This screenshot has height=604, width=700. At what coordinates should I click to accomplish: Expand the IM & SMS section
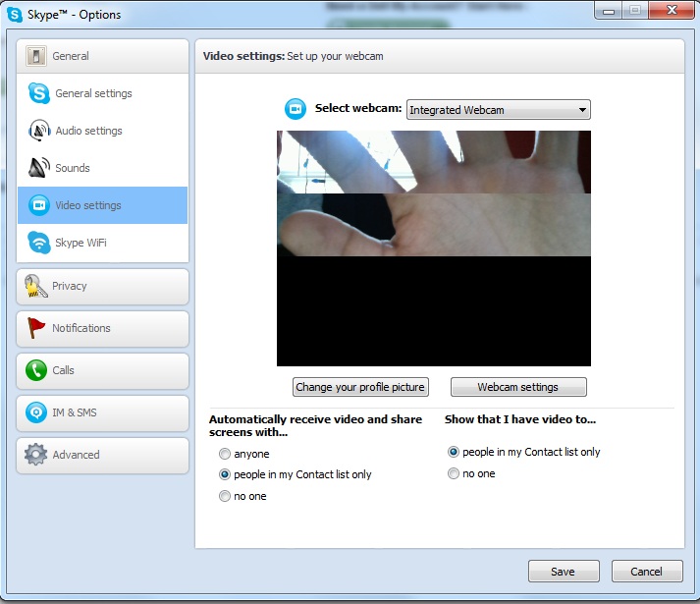102,412
